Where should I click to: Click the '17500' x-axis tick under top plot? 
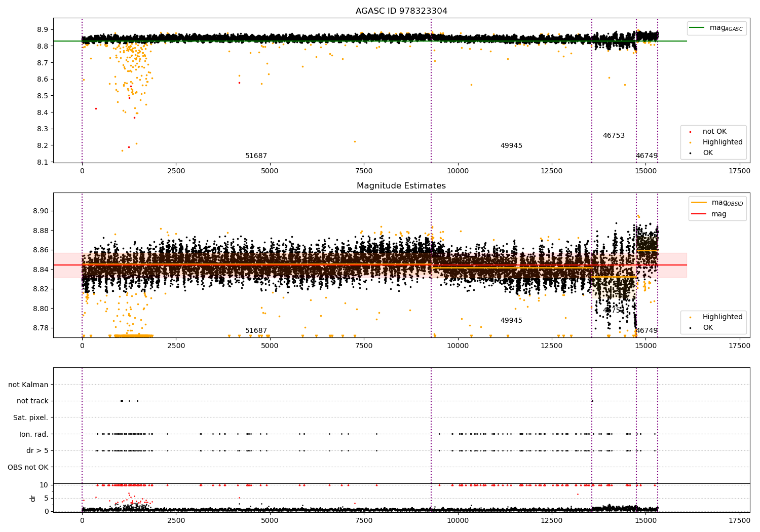pyautogui.click(x=739, y=171)
